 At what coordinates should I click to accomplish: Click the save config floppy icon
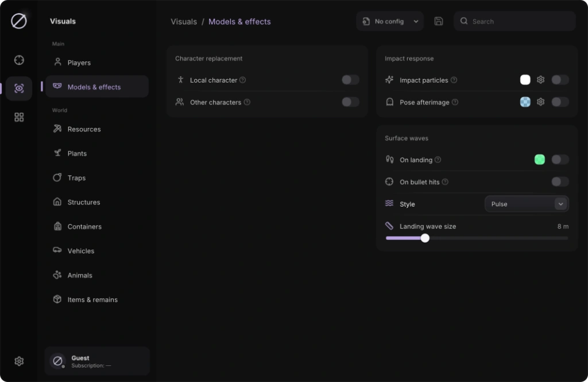click(438, 21)
